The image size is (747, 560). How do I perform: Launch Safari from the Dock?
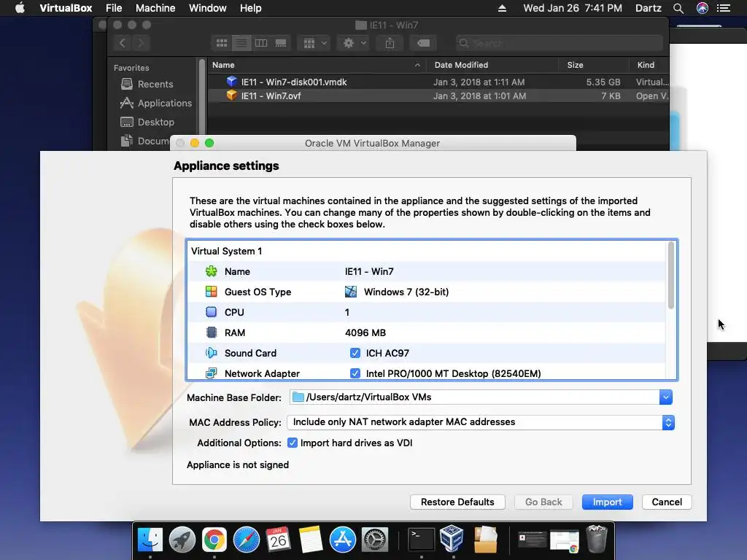click(x=247, y=540)
